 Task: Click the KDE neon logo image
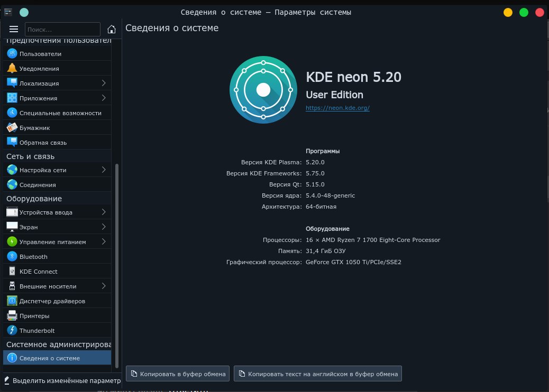(263, 90)
